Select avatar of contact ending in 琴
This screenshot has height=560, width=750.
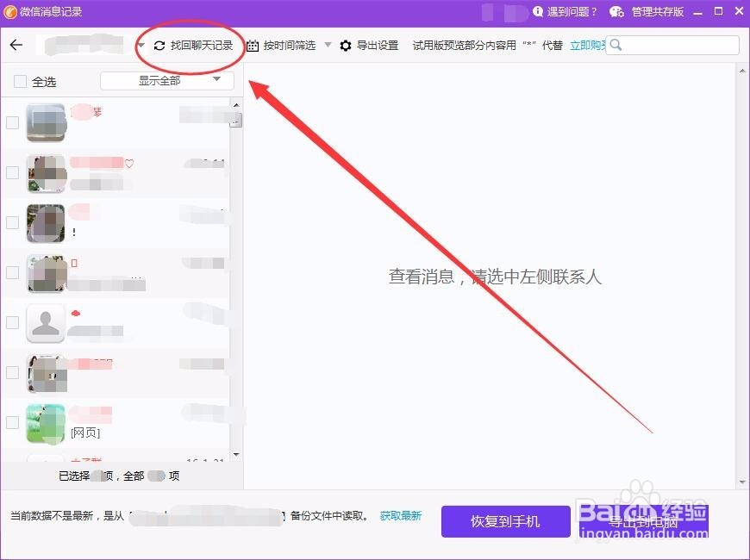[46, 122]
